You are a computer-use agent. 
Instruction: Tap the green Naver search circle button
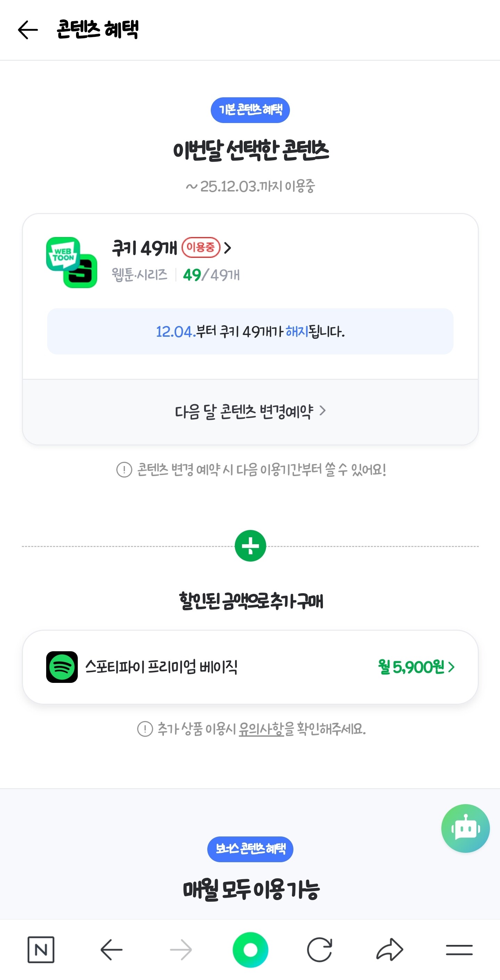pyautogui.click(x=250, y=949)
